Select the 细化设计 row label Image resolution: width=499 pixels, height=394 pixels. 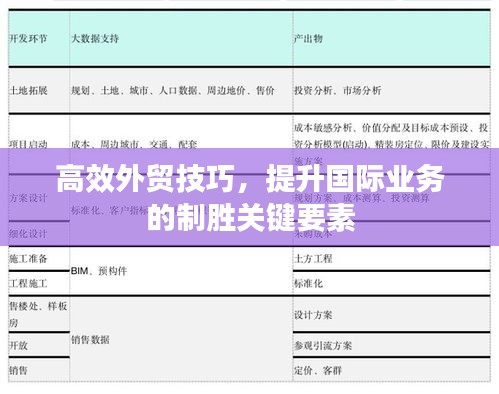[29, 234]
